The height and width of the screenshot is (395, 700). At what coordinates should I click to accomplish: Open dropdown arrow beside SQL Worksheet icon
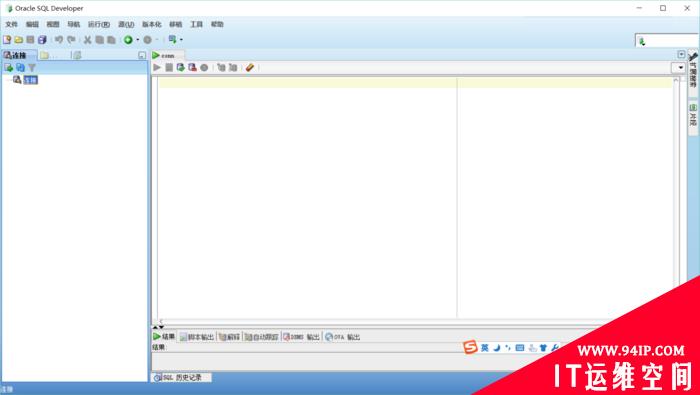point(181,40)
